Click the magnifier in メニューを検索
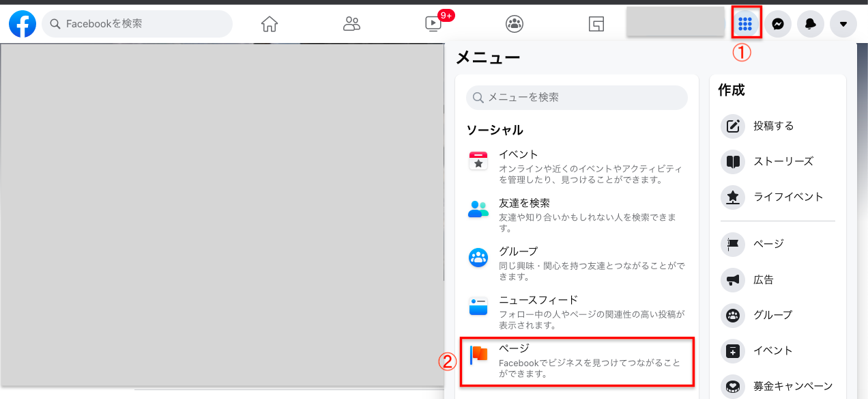This screenshot has width=868, height=399. tap(478, 98)
